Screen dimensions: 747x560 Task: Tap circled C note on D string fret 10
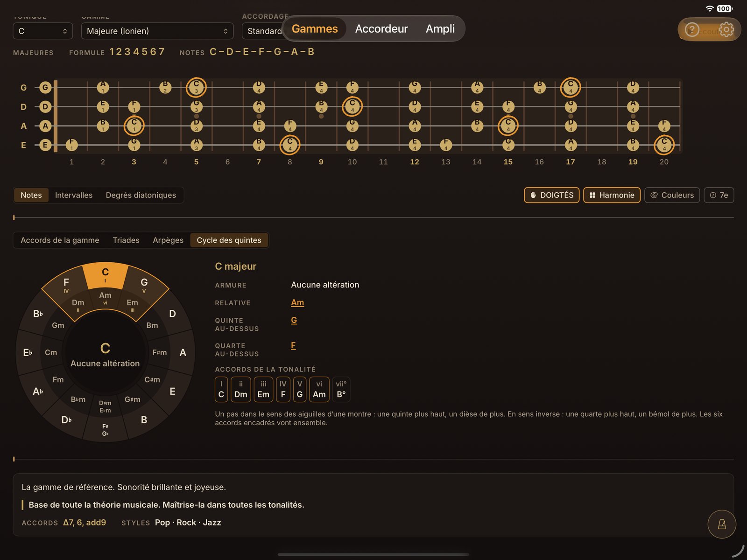coord(352,106)
